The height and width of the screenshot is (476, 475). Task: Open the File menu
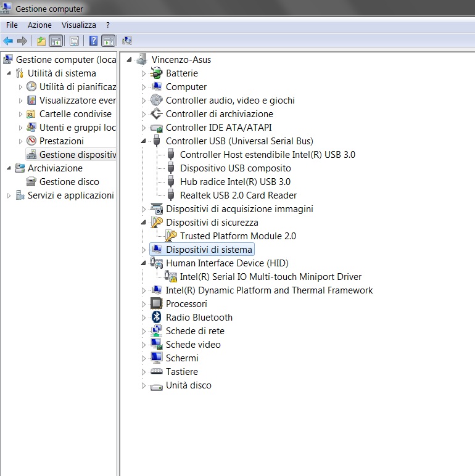point(12,25)
